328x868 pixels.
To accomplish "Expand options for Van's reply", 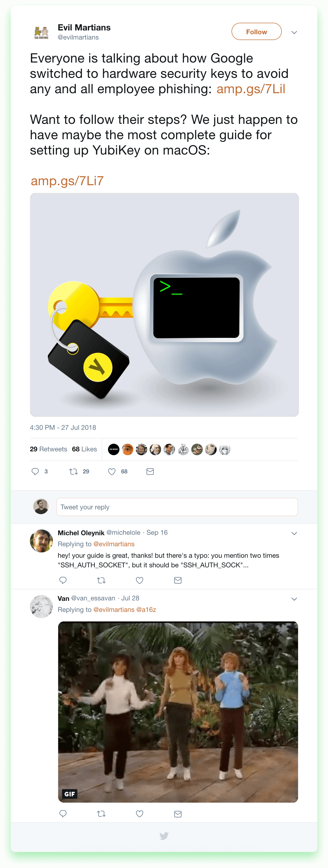I will coord(294,599).
